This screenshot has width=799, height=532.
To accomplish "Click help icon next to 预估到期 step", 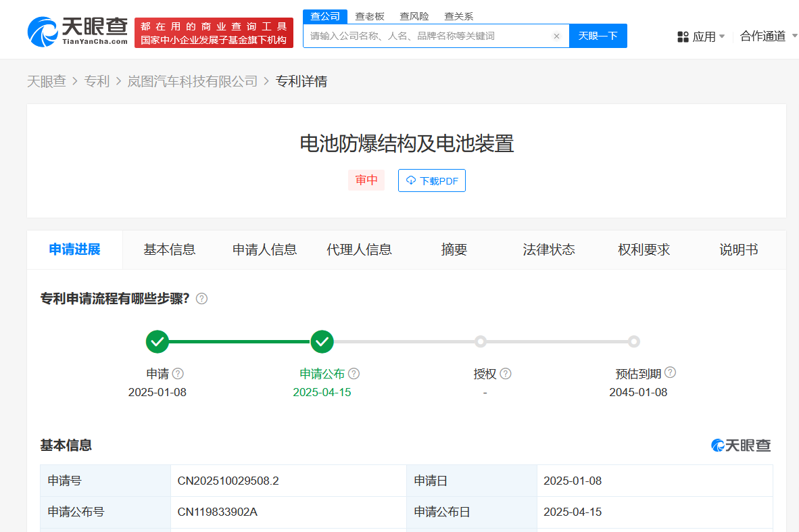I will [670, 372].
